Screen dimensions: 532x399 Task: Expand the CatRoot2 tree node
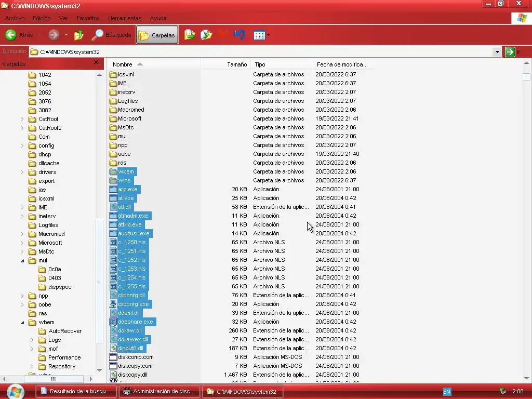click(x=22, y=128)
